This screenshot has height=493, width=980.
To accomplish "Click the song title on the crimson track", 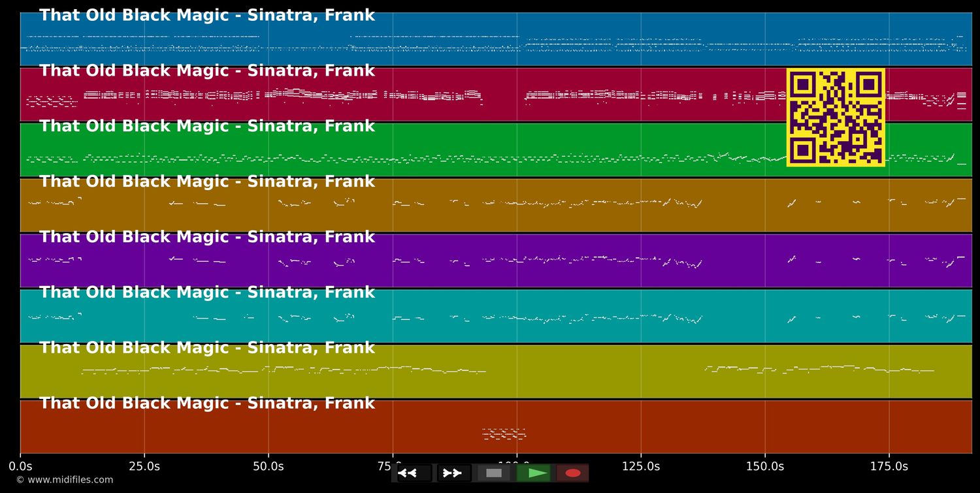I will 207,71.
